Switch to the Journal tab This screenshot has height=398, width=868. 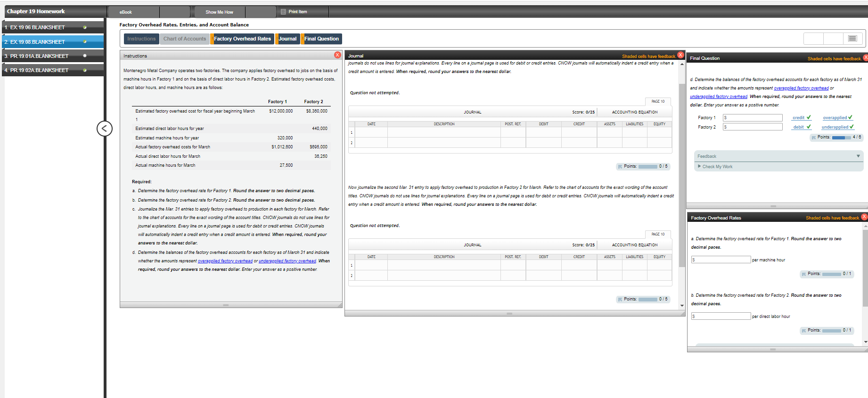[287, 39]
